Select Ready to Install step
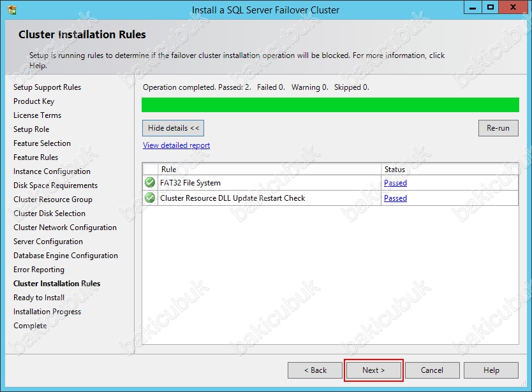The height and width of the screenshot is (392, 532). tap(39, 298)
